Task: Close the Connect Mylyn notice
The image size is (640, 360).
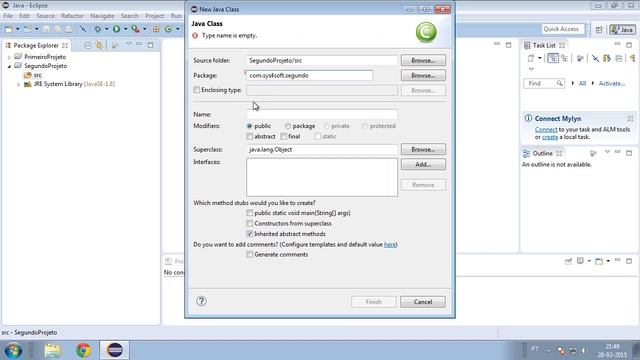Action: (x=630, y=118)
